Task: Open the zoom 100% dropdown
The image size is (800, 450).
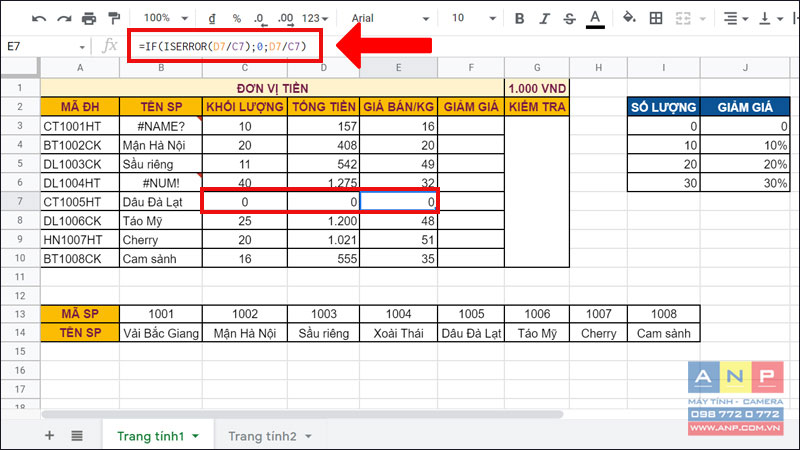Action: [166, 18]
